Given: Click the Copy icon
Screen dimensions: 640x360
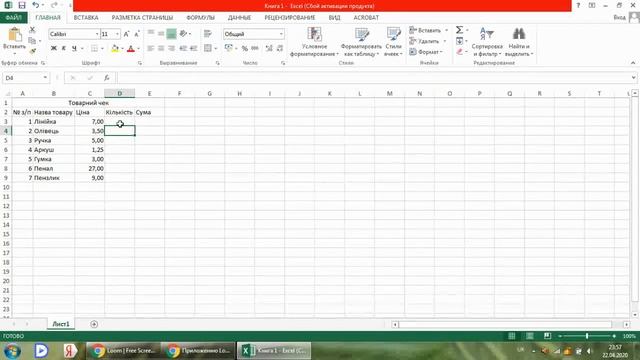Looking at the screenshot, I should click(32, 40).
